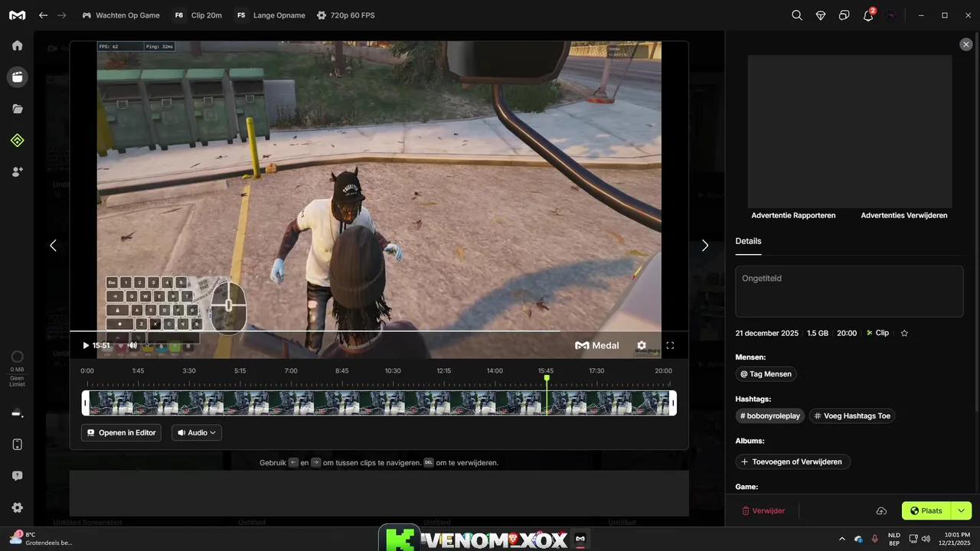Play the clip
The height and width of the screenshot is (551, 980).
[x=86, y=346]
